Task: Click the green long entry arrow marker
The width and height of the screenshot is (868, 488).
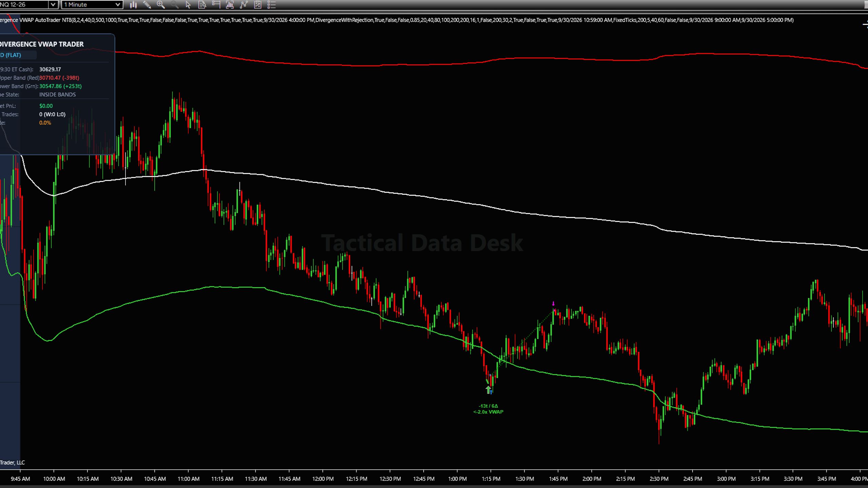Action: (x=488, y=390)
